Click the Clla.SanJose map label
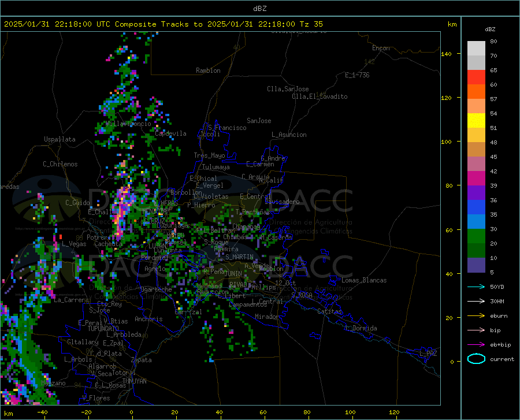 pyautogui.click(x=288, y=89)
